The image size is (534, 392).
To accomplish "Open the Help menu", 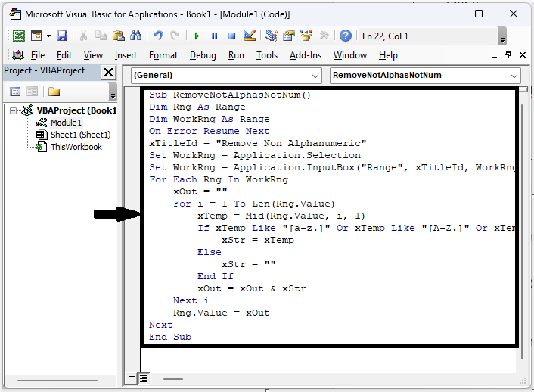I will pyautogui.click(x=388, y=55).
